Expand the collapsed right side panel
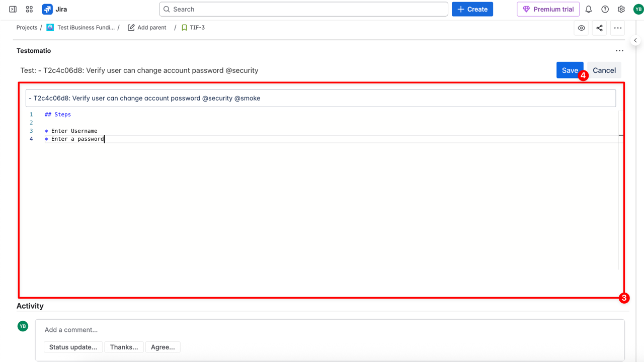644x362 pixels. coord(635,40)
